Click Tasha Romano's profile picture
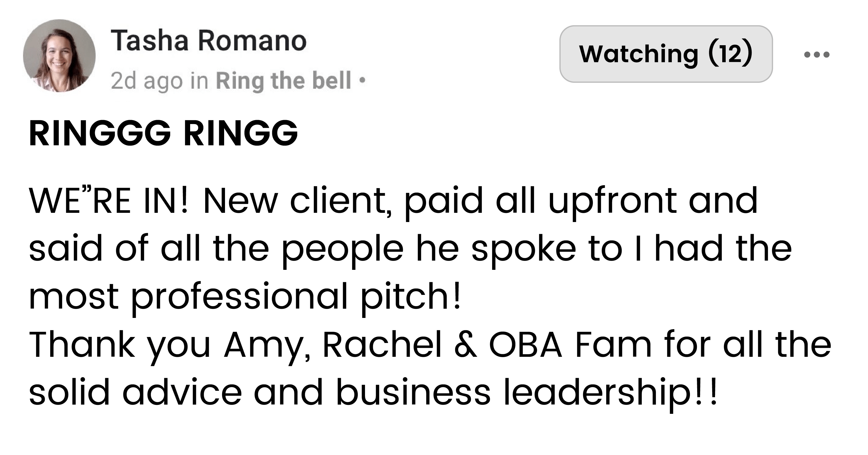Image resolution: width=868 pixels, height=455 pixels. (x=59, y=56)
